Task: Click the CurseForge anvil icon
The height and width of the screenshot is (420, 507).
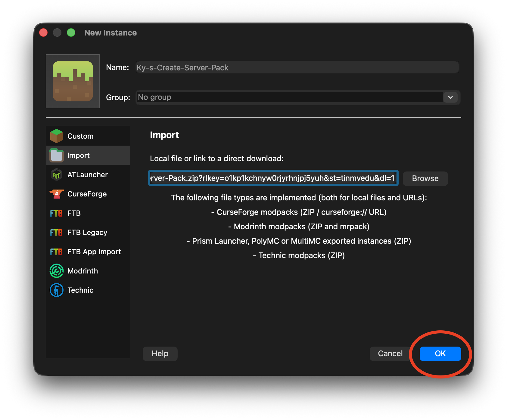Action: tap(56, 194)
